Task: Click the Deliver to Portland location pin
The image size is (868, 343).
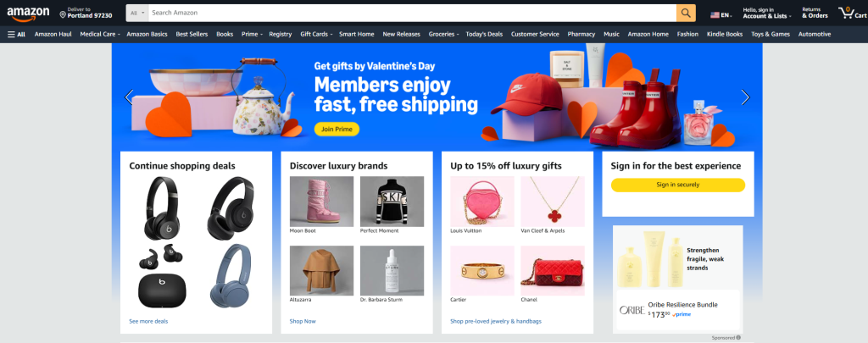Action: point(63,14)
